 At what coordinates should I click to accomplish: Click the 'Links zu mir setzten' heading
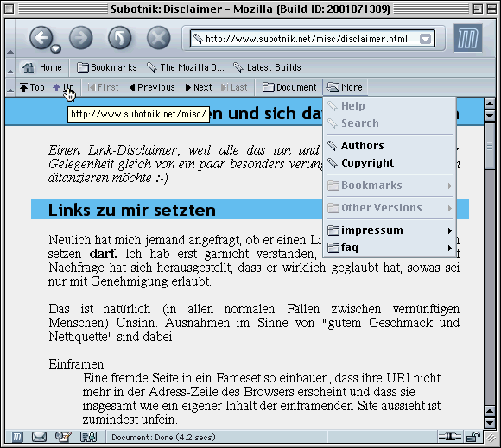pos(132,210)
